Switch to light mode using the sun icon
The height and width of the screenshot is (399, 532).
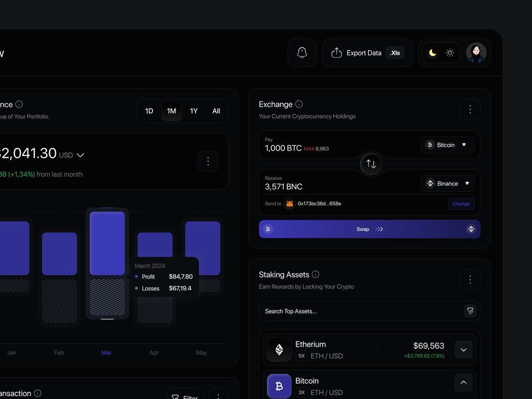click(x=450, y=52)
